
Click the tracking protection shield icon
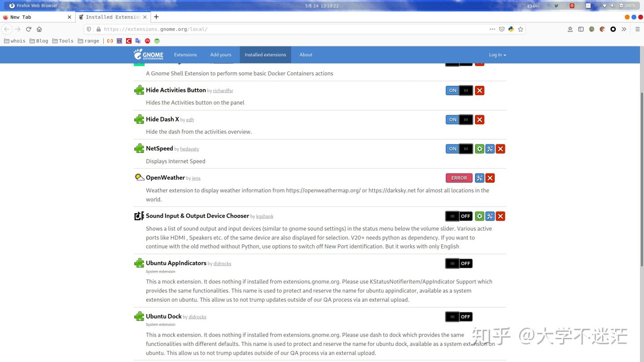[x=89, y=29]
